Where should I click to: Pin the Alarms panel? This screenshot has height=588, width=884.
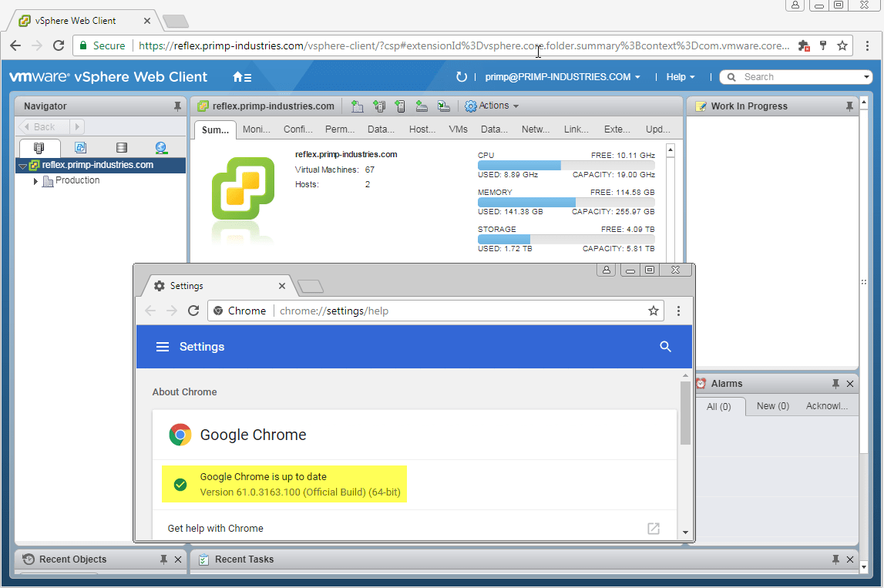(x=835, y=383)
